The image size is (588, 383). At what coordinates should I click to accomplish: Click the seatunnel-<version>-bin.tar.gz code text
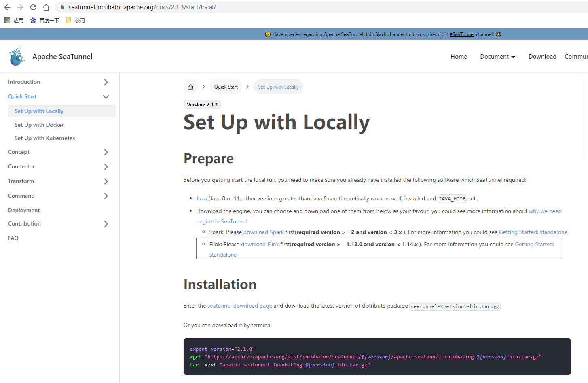coord(455,306)
